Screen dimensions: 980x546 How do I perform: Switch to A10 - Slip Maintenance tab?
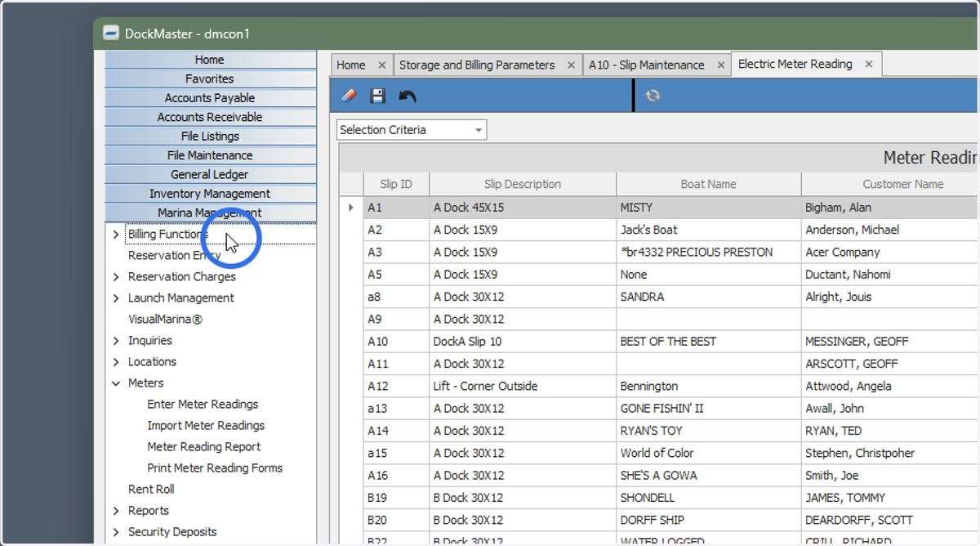coord(647,65)
